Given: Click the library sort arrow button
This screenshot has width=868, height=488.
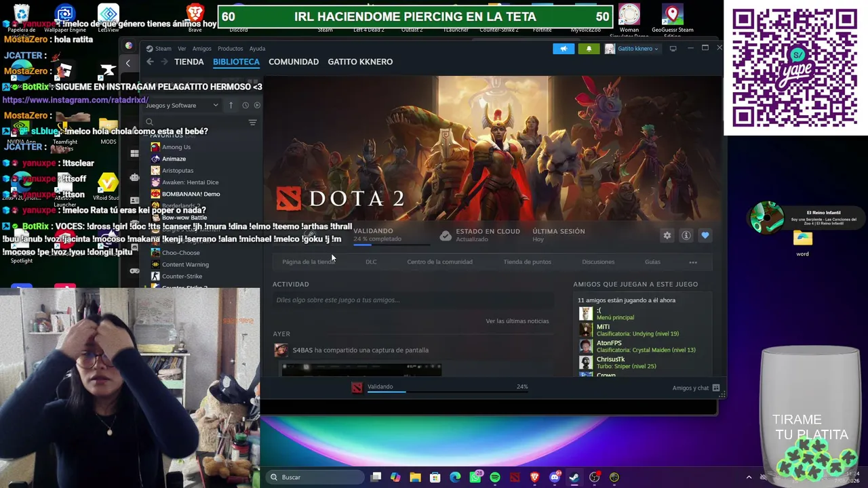Looking at the screenshot, I should pyautogui.click(x=231, y=105).
